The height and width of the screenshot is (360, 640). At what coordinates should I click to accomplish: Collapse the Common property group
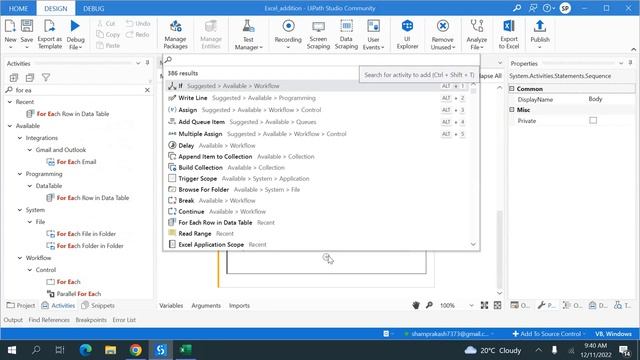512,89
